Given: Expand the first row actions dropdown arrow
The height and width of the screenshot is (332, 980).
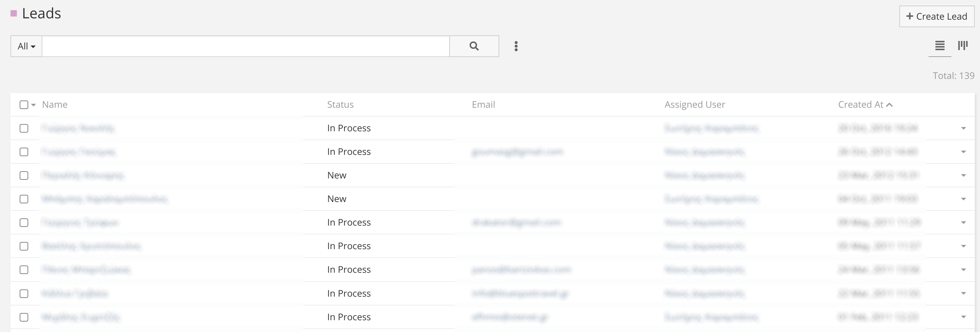Looking at the screenshot, I should 963,128.
